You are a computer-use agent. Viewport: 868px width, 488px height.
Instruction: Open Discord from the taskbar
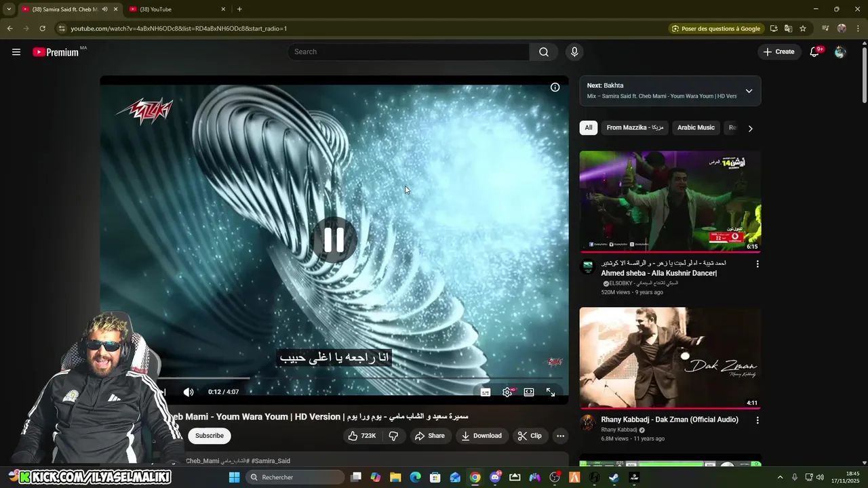click(495, 477)
